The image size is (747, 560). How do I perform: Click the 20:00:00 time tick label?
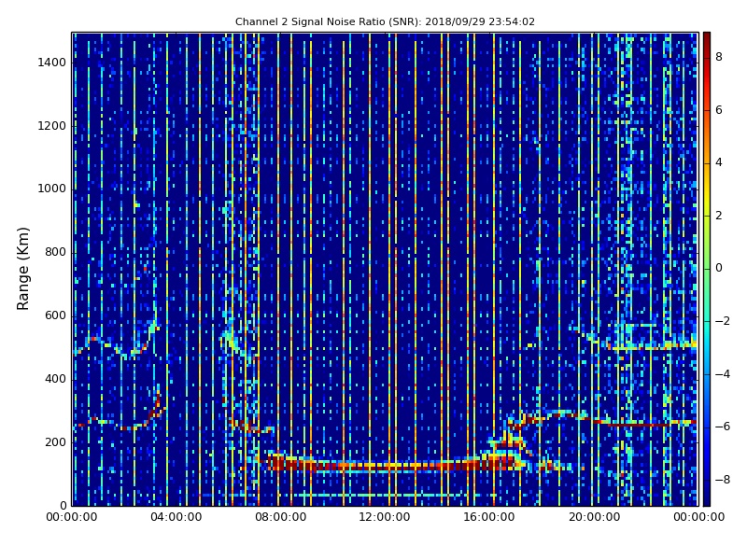[x=594, y=517]
